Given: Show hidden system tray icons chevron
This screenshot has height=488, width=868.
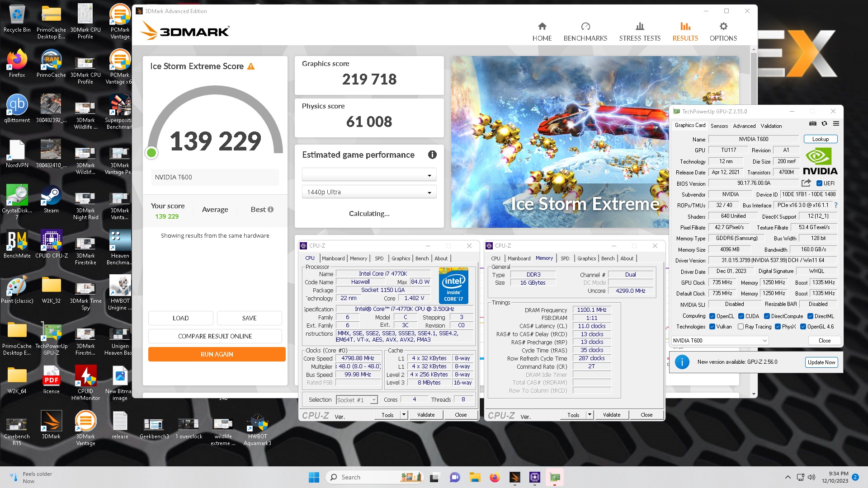Looking at the screenshot, I should pos(788,477).
